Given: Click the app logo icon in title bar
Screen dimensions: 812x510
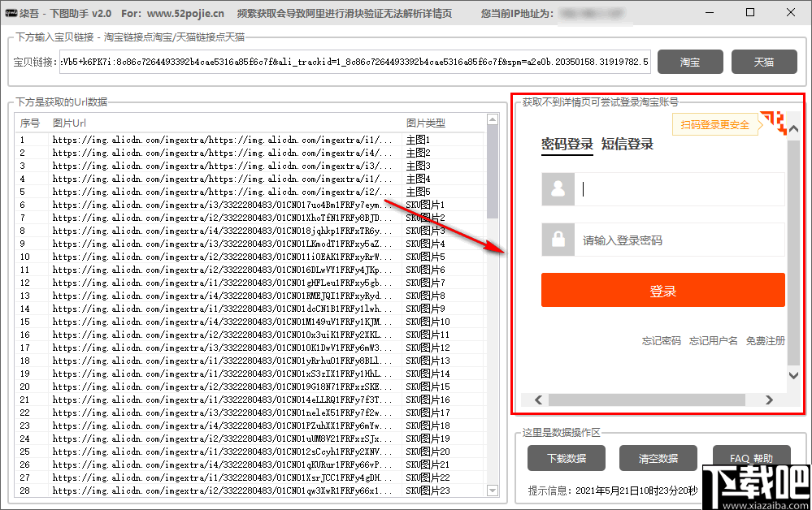Looking at the screenshot, I should [11, 13].
